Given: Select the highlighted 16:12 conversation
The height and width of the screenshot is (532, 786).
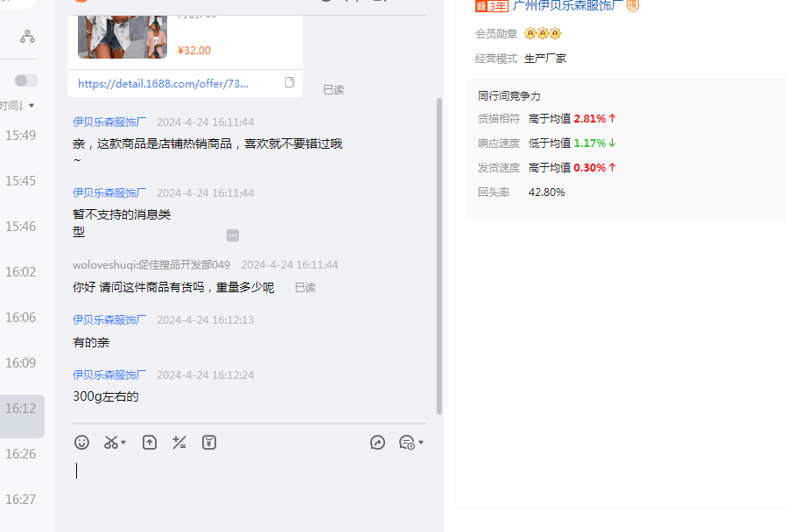Looking at the screenshot, I should coord(22,416).
